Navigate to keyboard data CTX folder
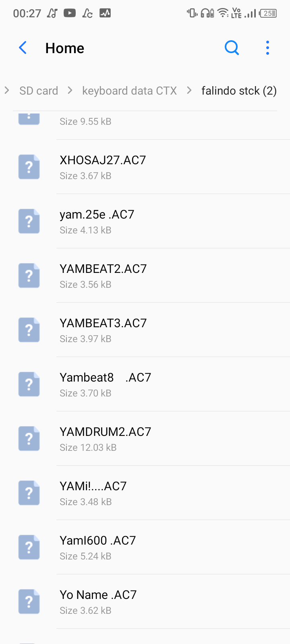 tap(129, 91)
